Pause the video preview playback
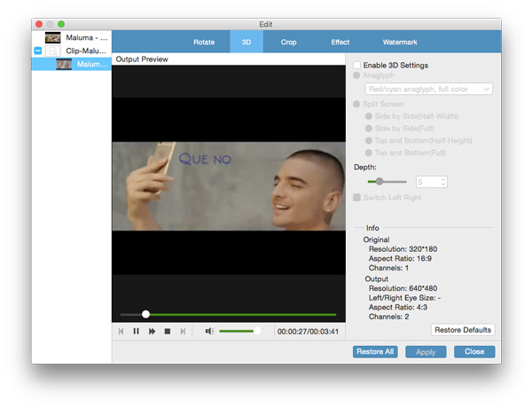Viewport: 532px width, 408px height. pos(136,331)
